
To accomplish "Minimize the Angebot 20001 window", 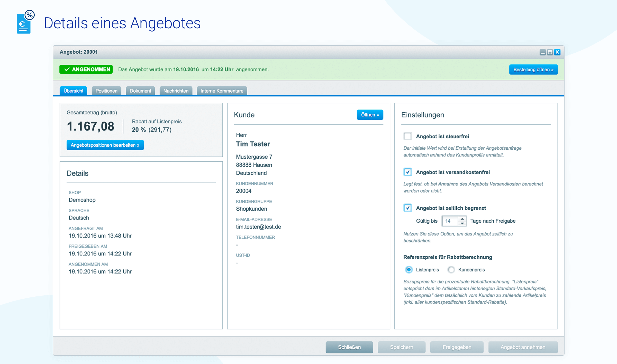I will coord(543,52).
